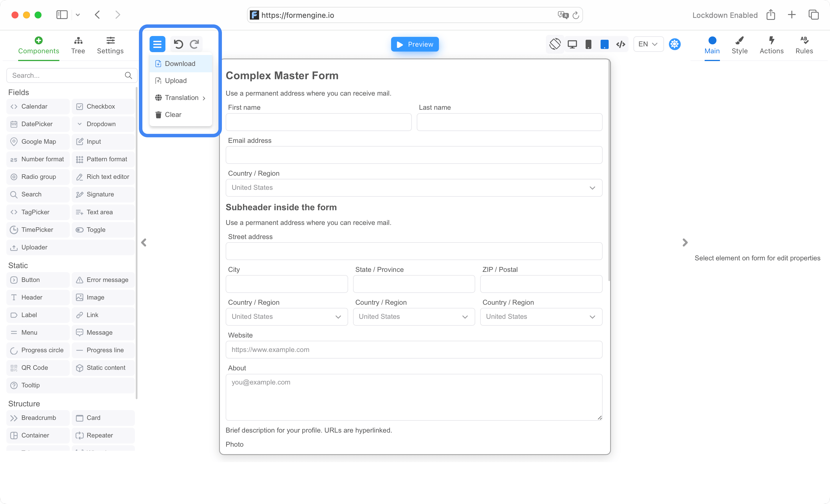Switch to the Settings tab
This screenshot has width=830, height=504.
[110, 46]
